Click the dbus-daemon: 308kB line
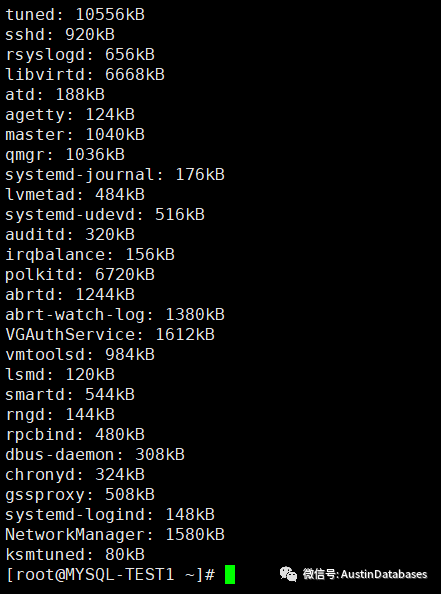The image size is (441, 594). coord(95,455)
